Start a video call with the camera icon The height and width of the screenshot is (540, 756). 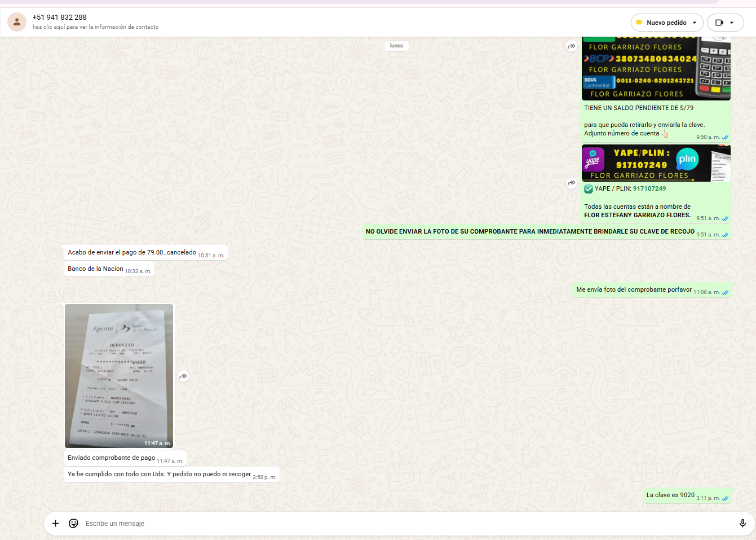tap(719, 23)
